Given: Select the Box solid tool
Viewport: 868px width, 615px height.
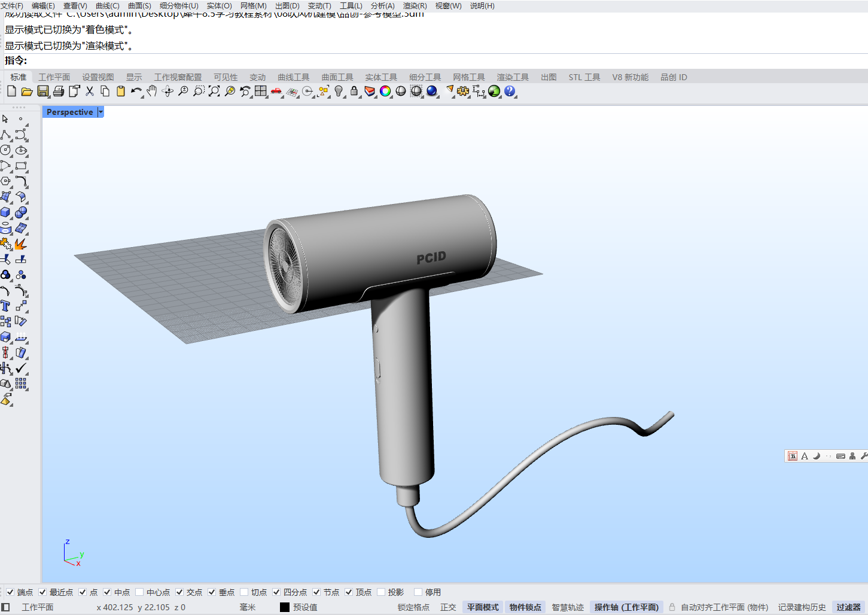Looking at the screenshot, I should pos(6,212).
